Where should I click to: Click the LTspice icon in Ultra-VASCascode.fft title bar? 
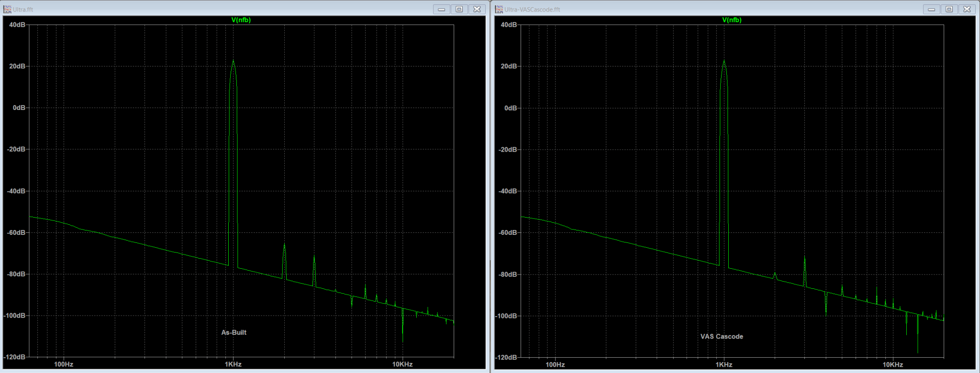(x=499, y=9)
